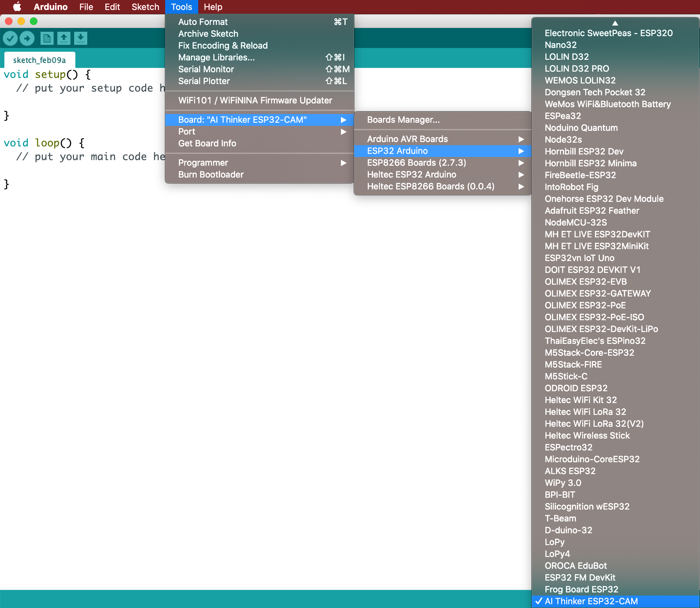Open the File menu
700x608 pixels.
click(x=86, y=7)
